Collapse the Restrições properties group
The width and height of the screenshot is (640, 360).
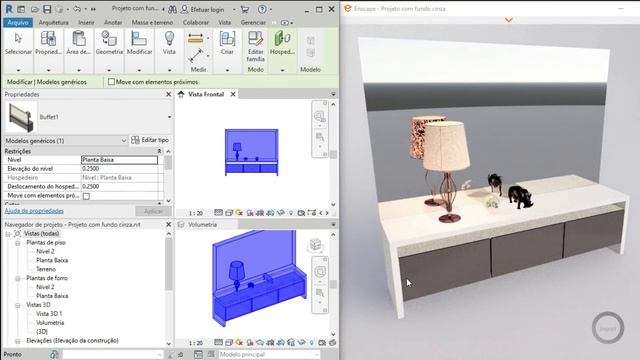tap(159, 151)
